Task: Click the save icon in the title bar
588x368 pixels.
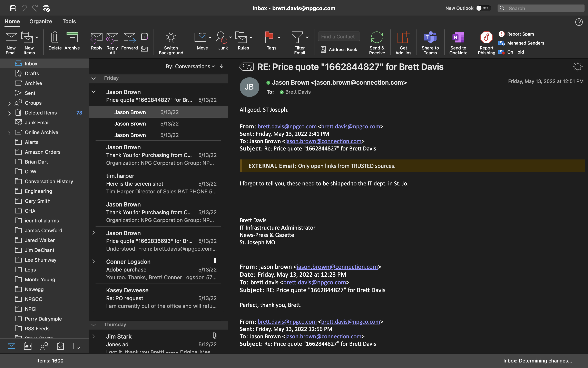Action: click(x=13, y=8)
